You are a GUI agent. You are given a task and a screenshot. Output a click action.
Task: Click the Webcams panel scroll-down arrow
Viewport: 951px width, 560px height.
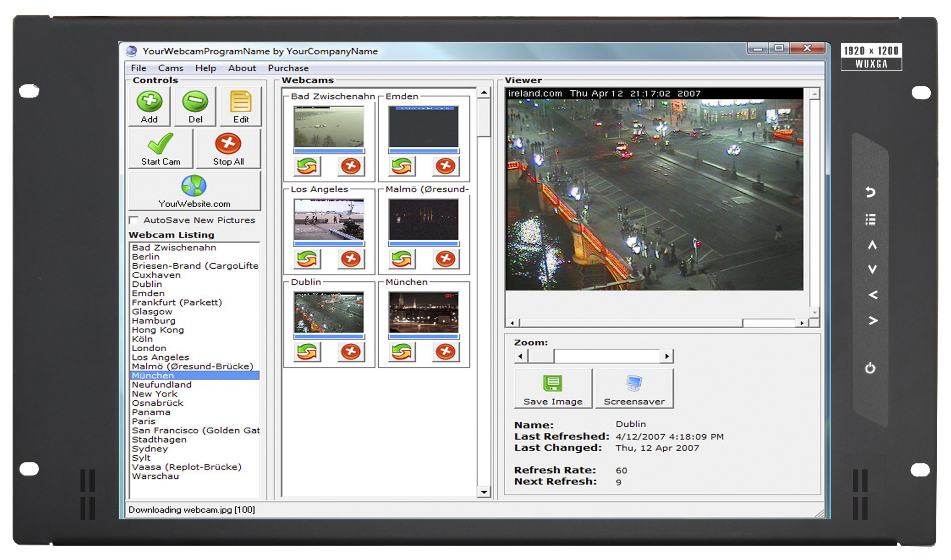(x=484, y=492)
